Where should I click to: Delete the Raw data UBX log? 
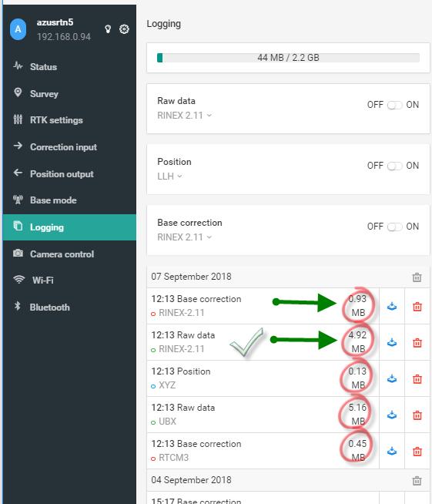(417, 415)
